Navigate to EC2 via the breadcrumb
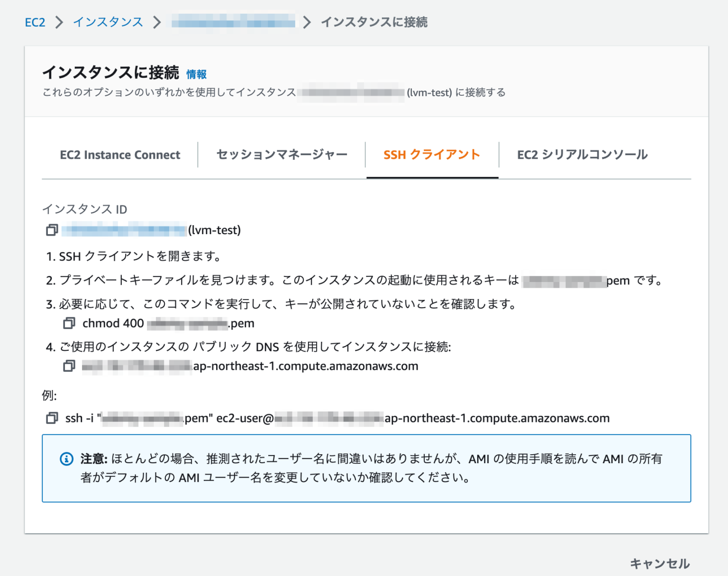The height and width of the screenshot is (576, 728). pyautogui.click(x=35, y=22)
